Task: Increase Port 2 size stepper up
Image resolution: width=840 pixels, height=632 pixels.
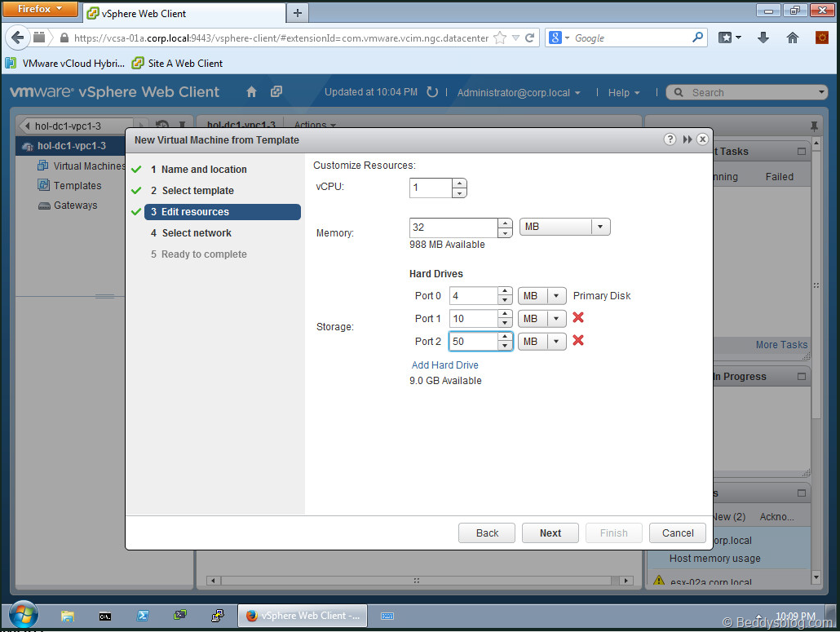Action: 505,337
